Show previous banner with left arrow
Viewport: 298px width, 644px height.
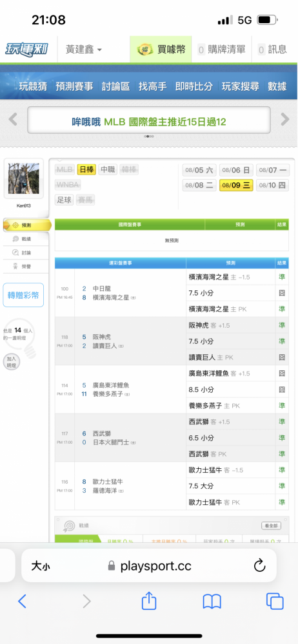coord(13,120)
